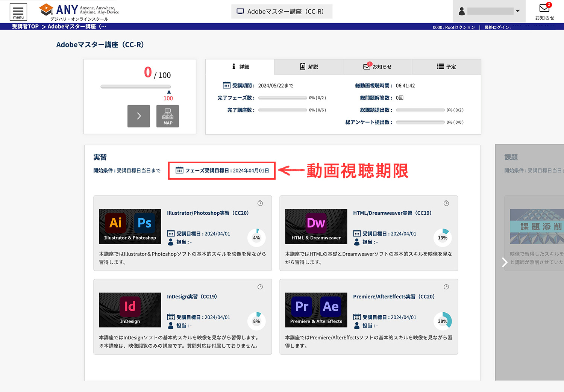Click calendar icon in Illustrator/Photoshop card
The height and width of the screenshot is (392, 564).
point(171,233)
